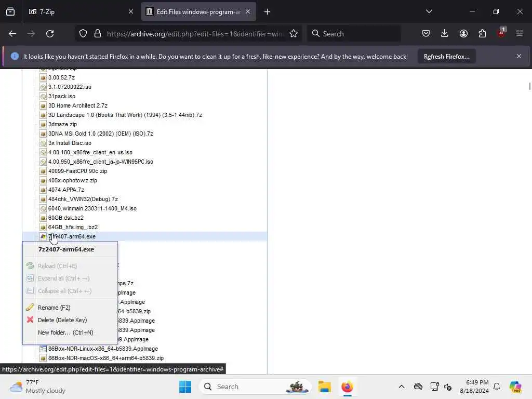Open File Explorer from the taskbar

[324, 387]
